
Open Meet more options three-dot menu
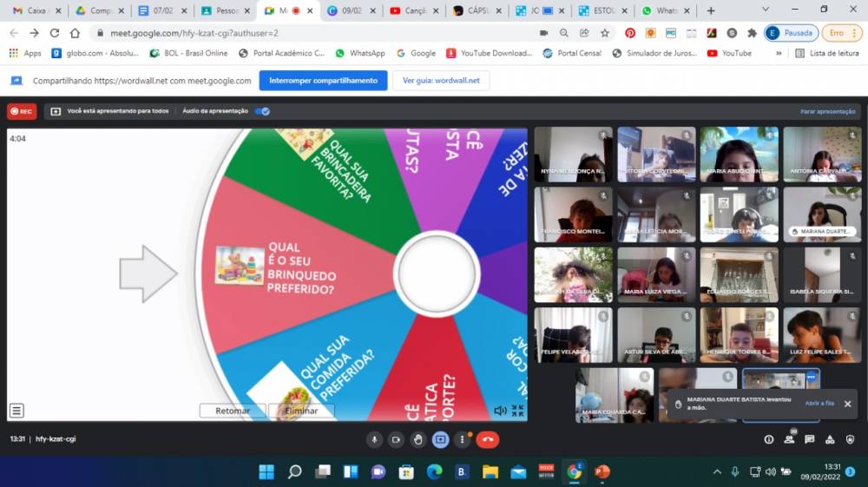462,439
